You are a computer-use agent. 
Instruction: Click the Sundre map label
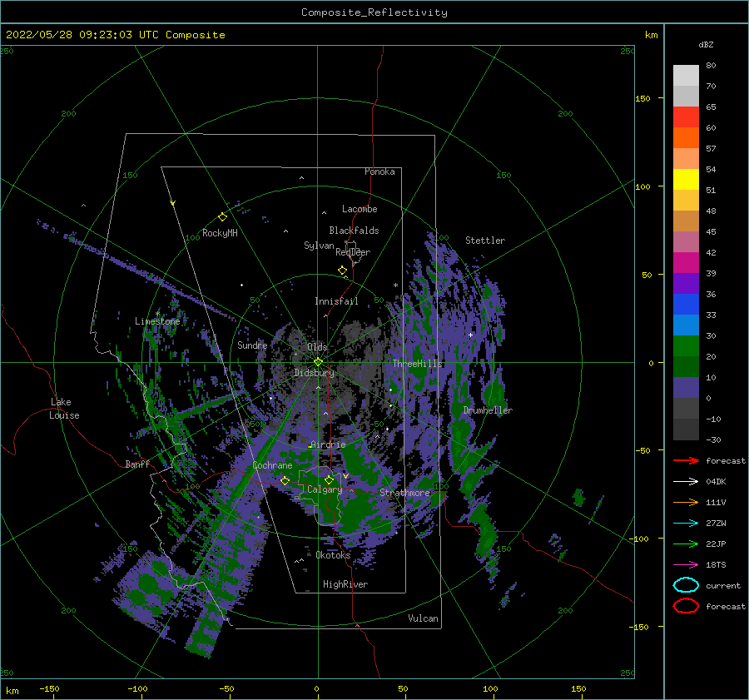coord(252,345)
